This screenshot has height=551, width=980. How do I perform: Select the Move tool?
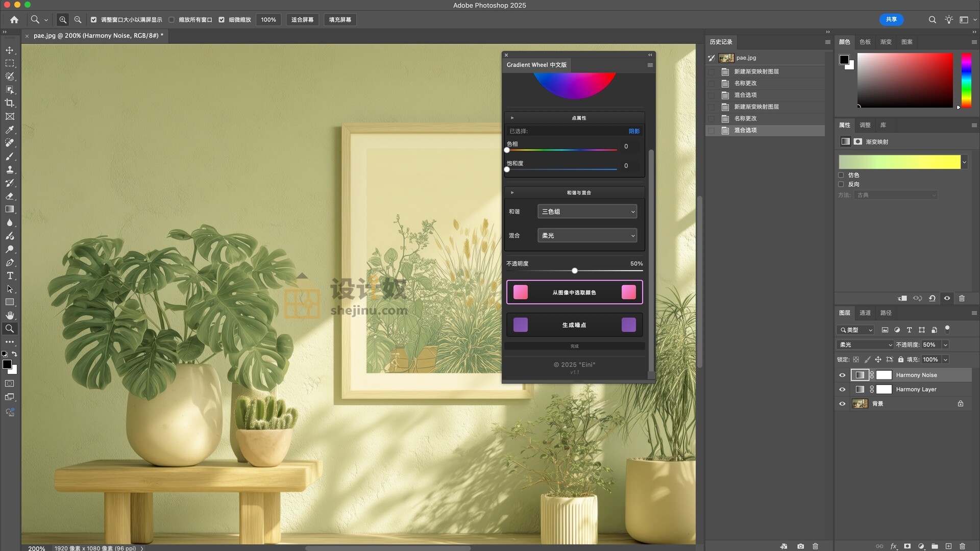[x=10, y=50]
